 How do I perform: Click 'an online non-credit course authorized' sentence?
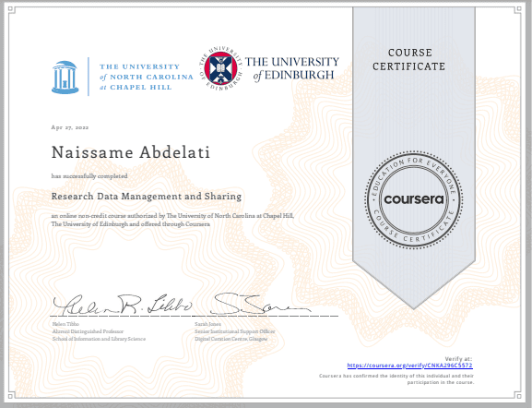(x=172, y=220)
